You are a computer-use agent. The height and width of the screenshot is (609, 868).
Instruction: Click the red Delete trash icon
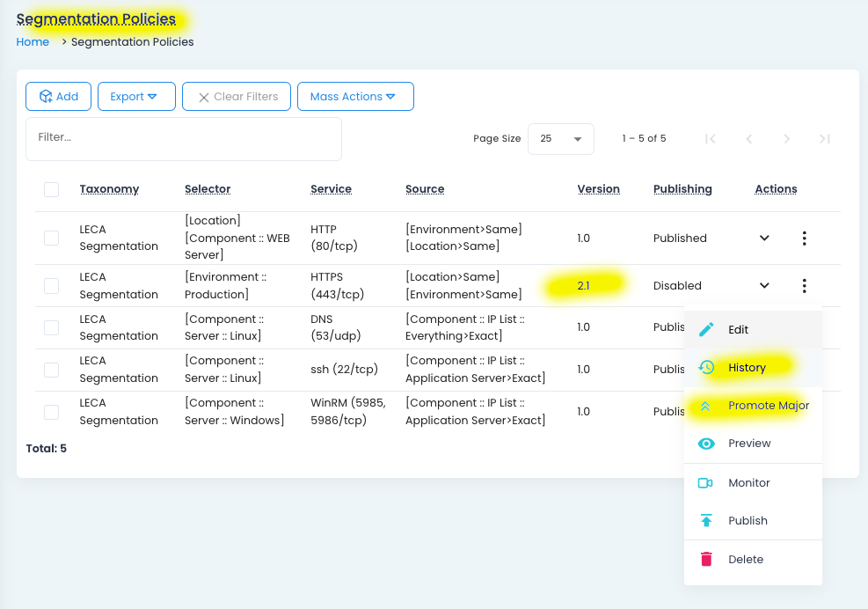pos(706,560)
